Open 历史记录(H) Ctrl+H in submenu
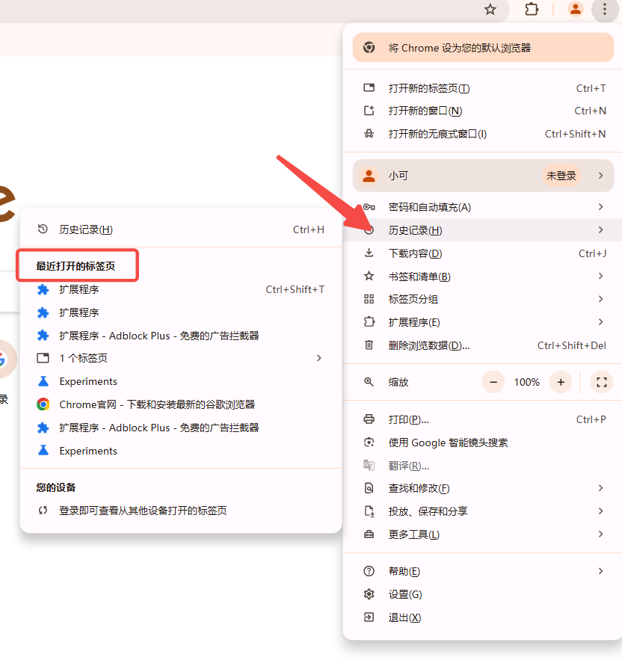This screenshot has width=622, height=672. (181, 229)
